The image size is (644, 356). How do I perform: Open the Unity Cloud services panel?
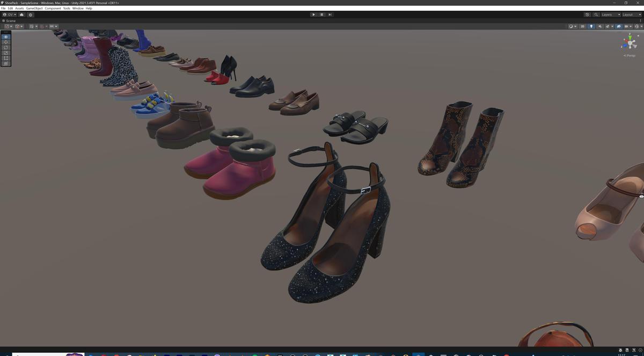tap(22, 14)
